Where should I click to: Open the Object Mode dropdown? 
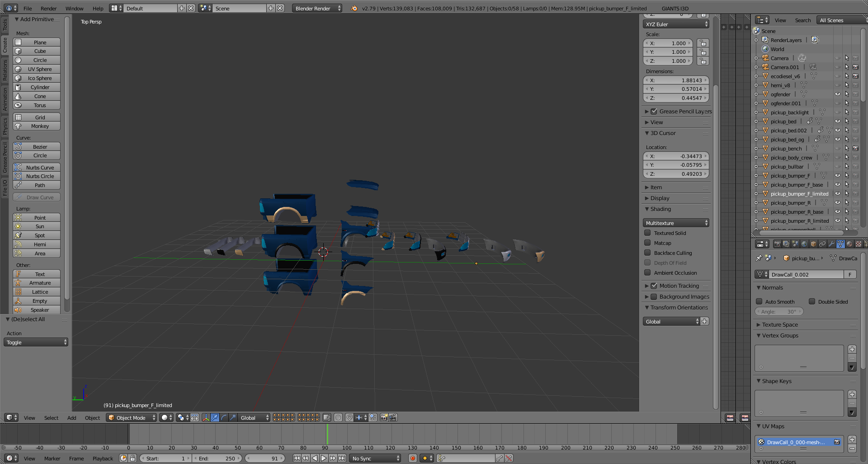point(132,417)
